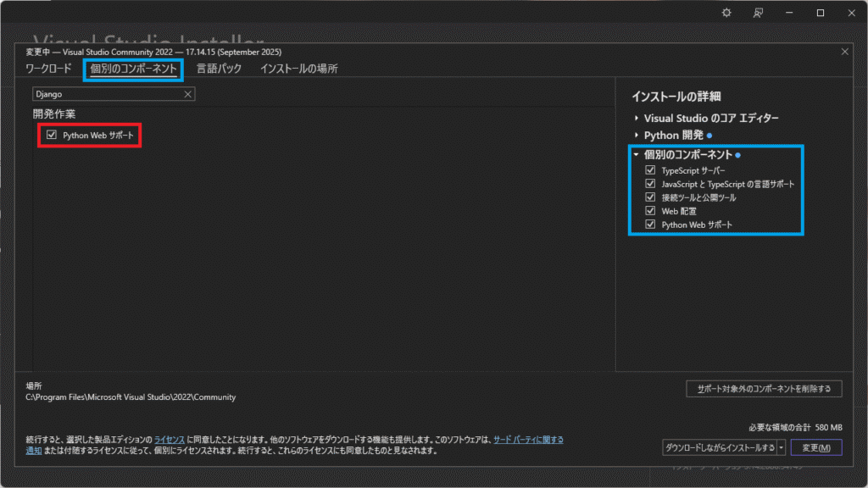Open the ライセンス link

coord(169,440)
